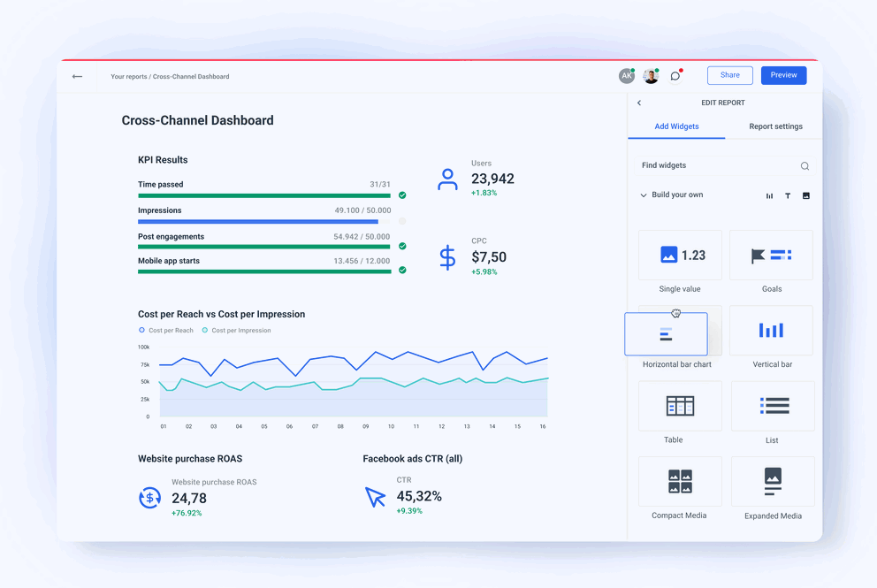Open the Add Widgets tab

(x=676, y=126)
